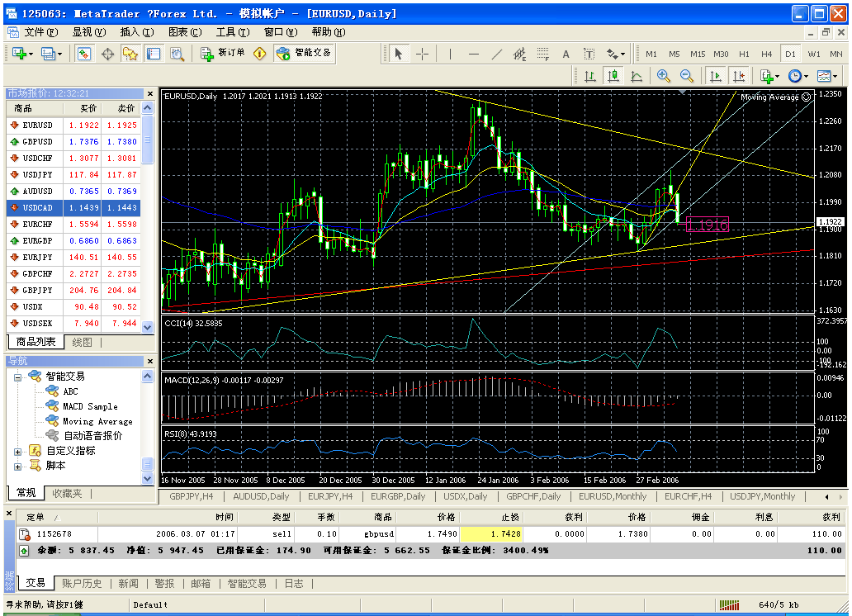Switch to the 收藏夹 tab in Navigator
This screenshot has width=852, height=616.
coord(67,493)
